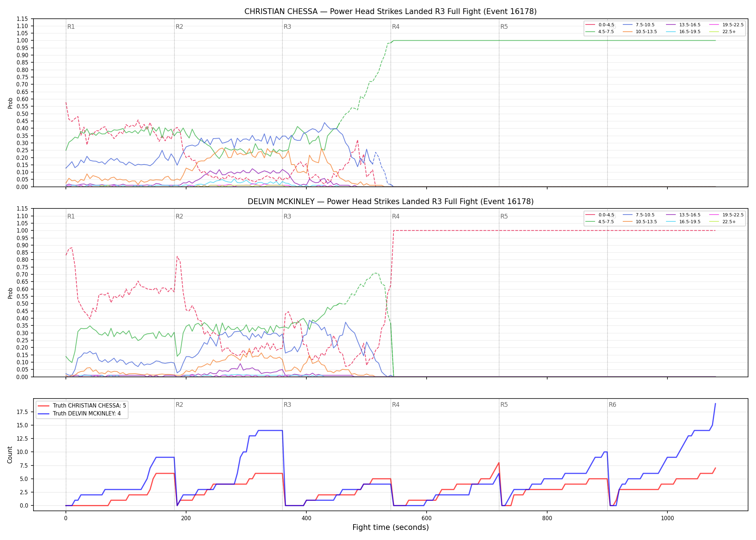Click the 10.0 tick on the Count axis
The image size is (756, 540).
point(22,452)
